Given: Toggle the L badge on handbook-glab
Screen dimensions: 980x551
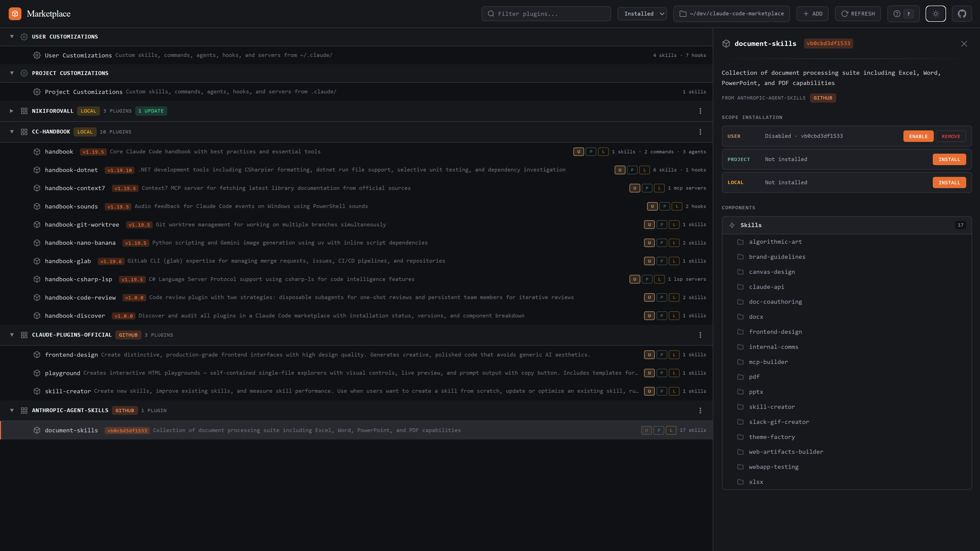Looking at the screenshot, I should (x=674, y=261).
